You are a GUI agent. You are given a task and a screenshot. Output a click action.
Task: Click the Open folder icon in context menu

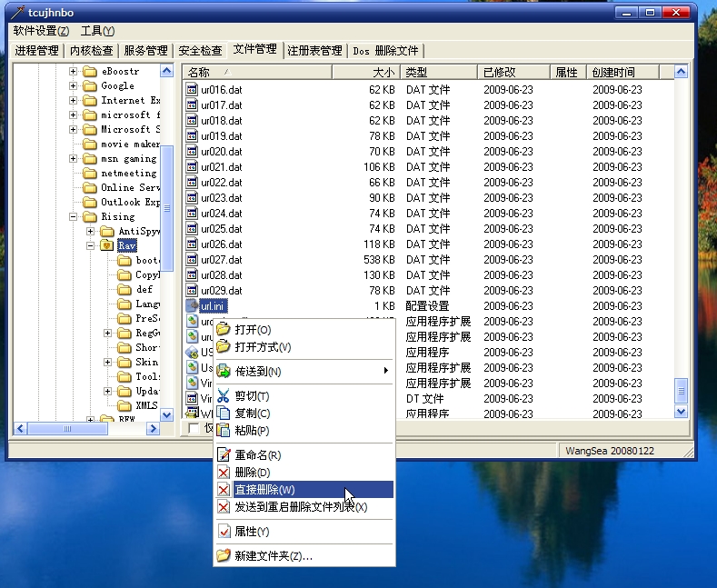coord(224,329)
